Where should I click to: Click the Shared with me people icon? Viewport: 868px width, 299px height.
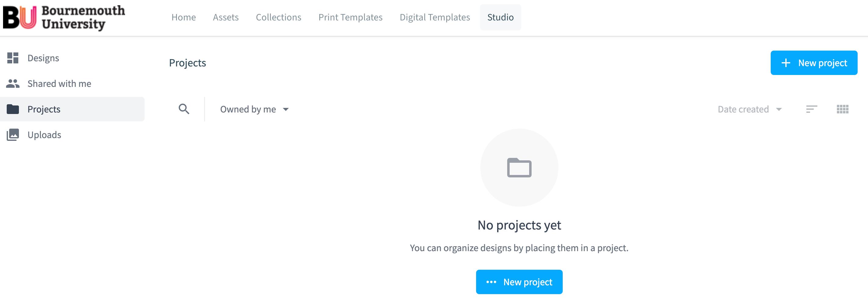pos(13,84)
